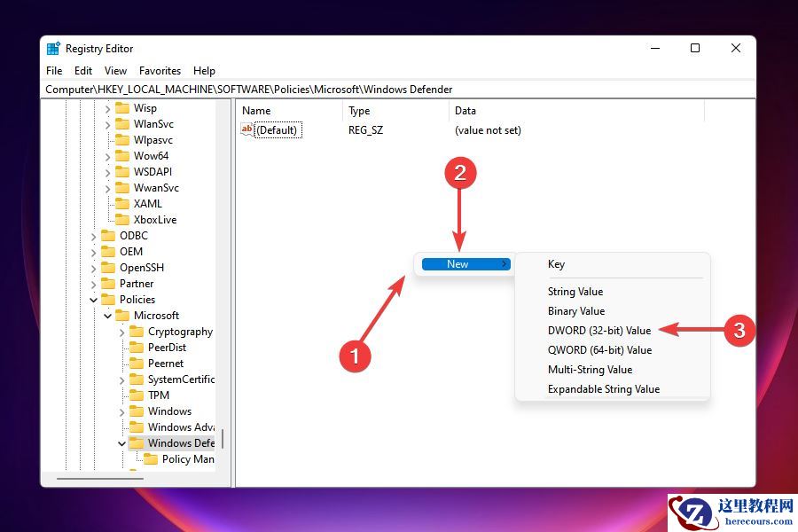The image size is (798, 532).
Task: Select the (Default) value entry
Action: tap(278, 129)
